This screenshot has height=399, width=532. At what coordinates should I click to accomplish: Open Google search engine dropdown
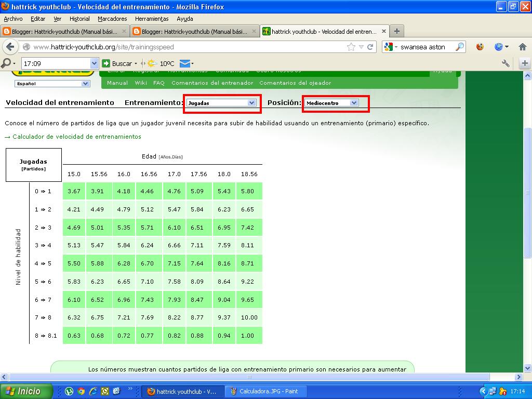(x=391, y=47)
